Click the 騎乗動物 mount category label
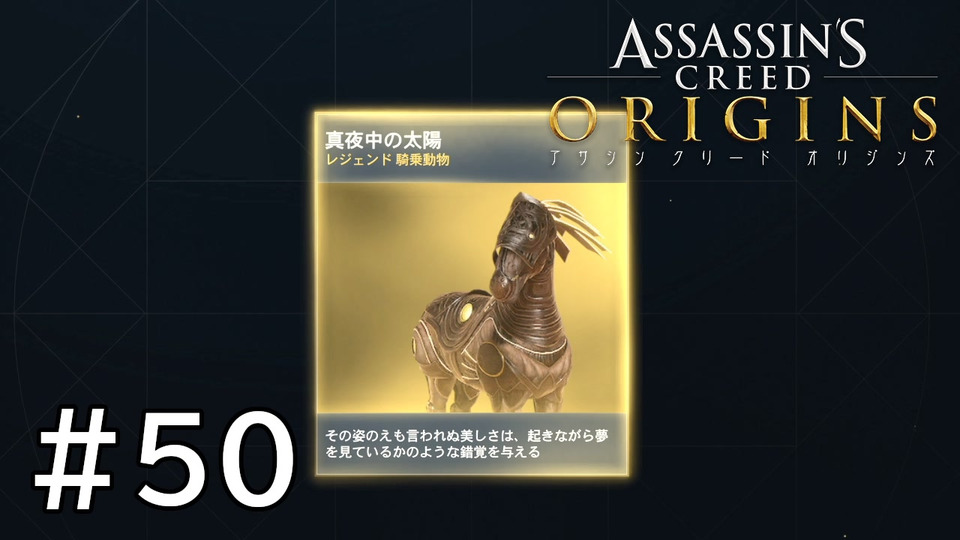Screen dimensions: 960x540 [422, 160]
